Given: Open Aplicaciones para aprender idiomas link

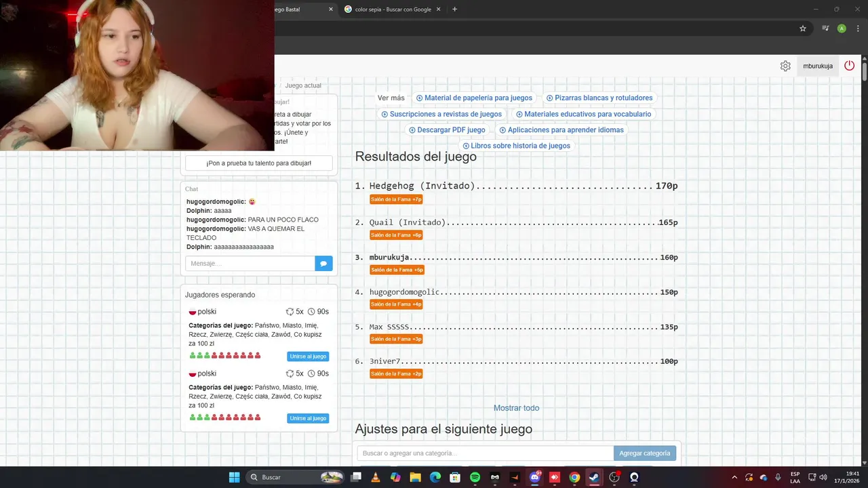Looking at the screenshot, I should point(561,130).
